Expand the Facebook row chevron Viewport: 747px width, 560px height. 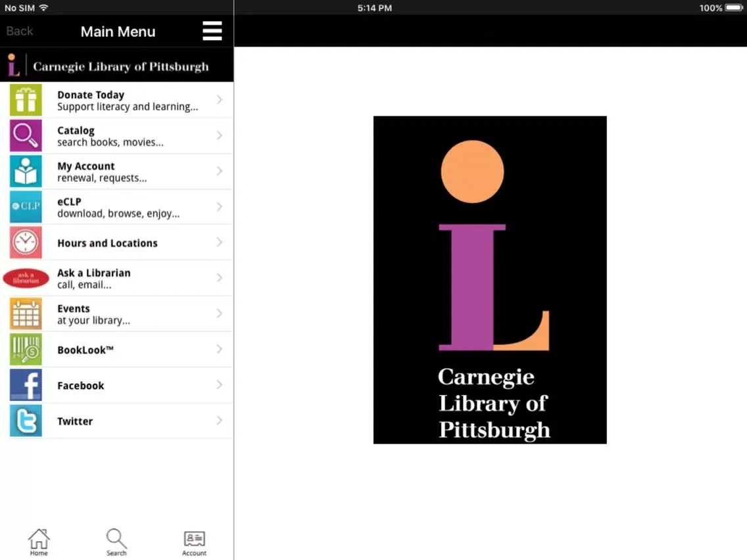tap(220, 385)
